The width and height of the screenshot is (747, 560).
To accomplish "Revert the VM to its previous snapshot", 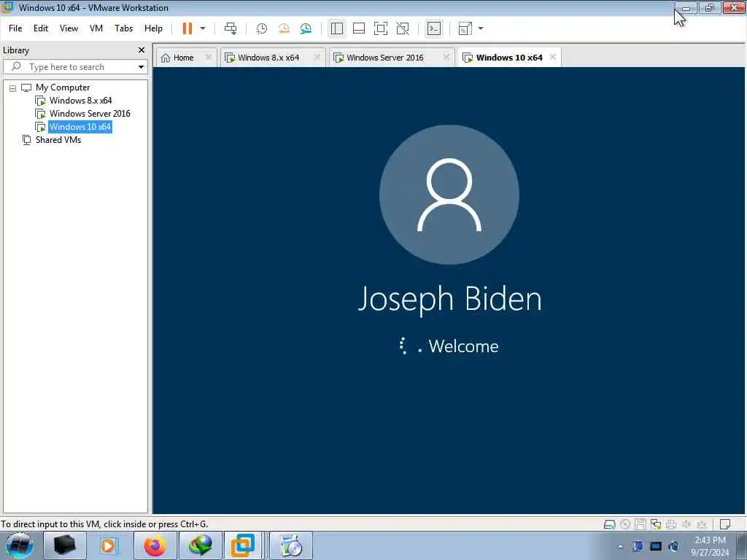I will (284, 28).
